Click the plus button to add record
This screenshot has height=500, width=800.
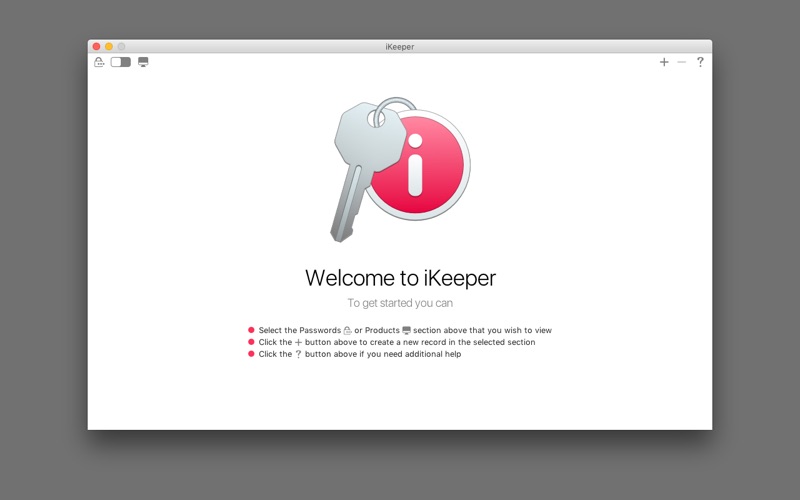click(x=664, y=62)
